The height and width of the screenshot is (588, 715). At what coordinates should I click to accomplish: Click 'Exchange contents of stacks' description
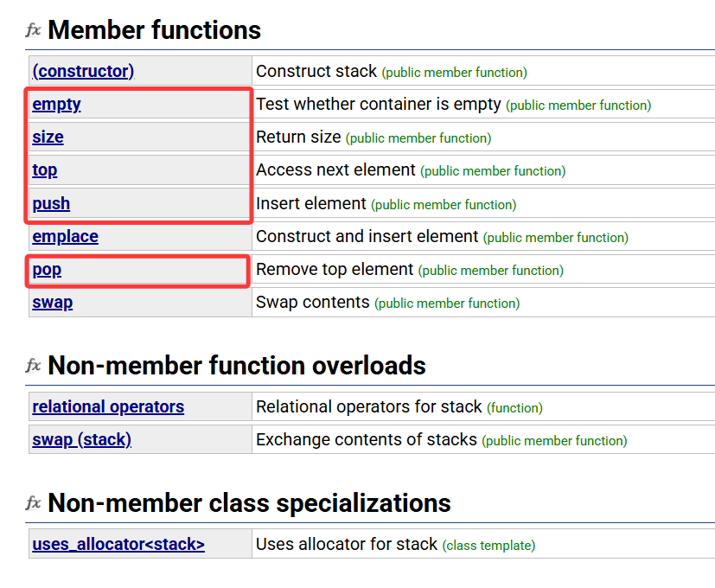tap(367, 439)
